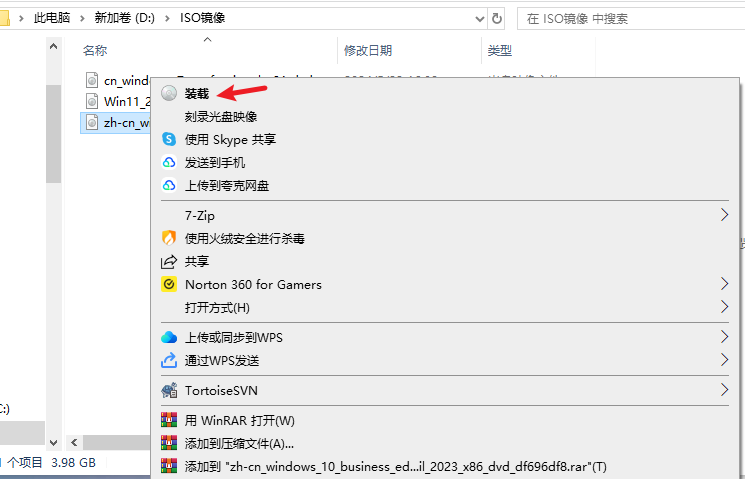
Task: Expand the 打开方式(H) submenu arrow
Action: coord(724,307)
